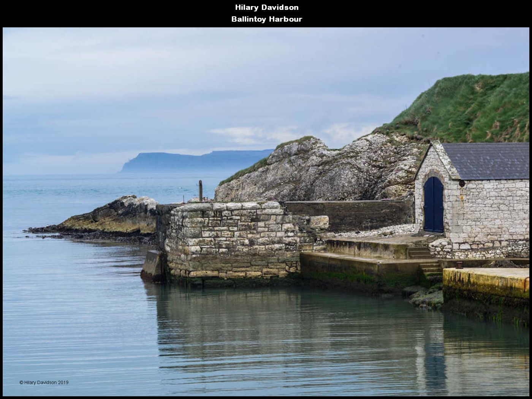
Task: Click the blue arched door of boathouse
Action: click(433, 205)
